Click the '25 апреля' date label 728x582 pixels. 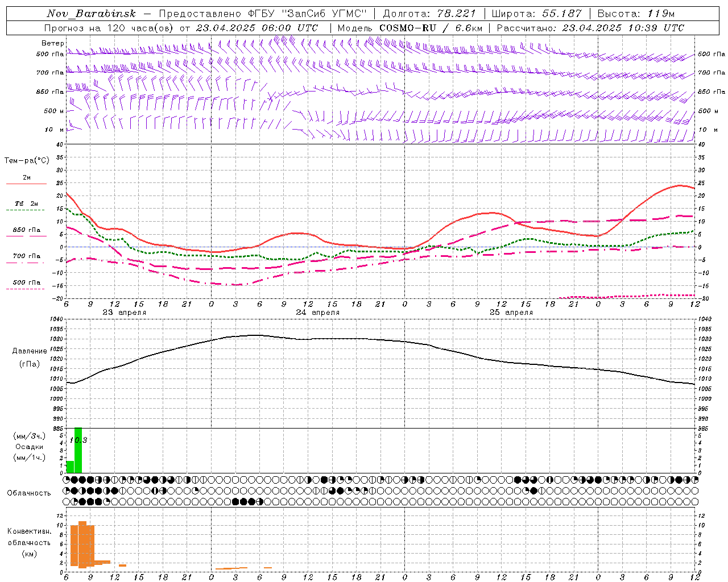tap(511, 313)
